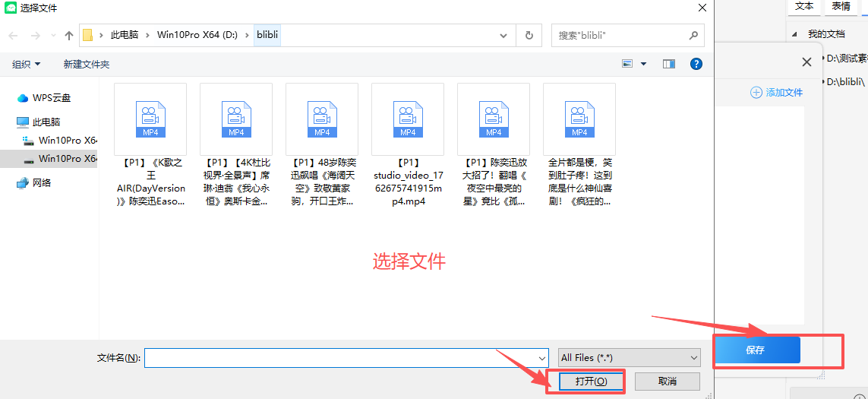
Task: Expand the All Files type dropdown
Action: pos(629,358)
